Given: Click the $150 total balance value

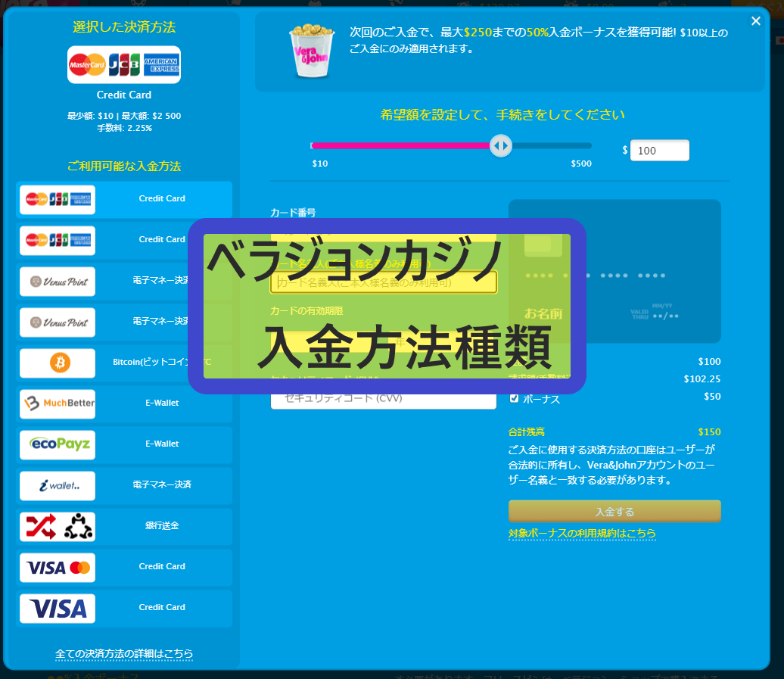Looking at the screenshot, I should [x=710, y=432].
